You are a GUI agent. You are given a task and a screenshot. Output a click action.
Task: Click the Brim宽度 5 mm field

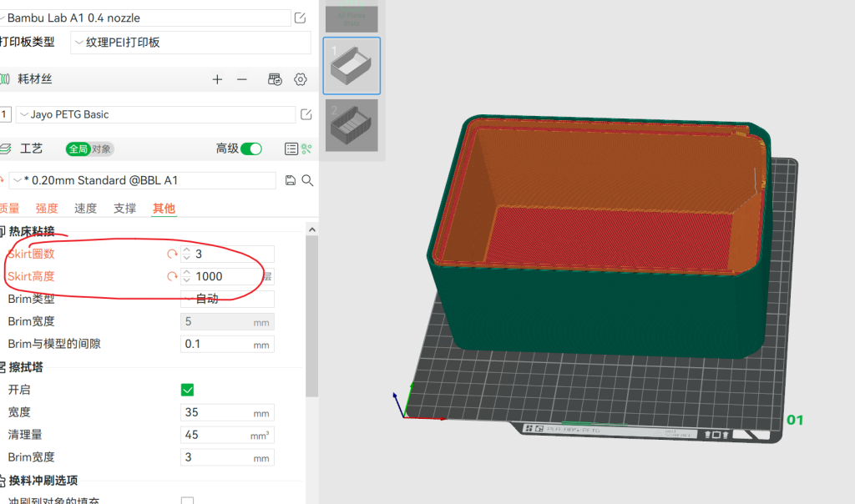pyautogui.click(x=227, y=322)
